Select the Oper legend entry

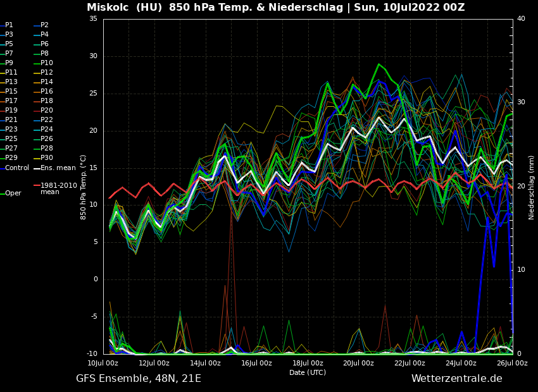(13, 193)
